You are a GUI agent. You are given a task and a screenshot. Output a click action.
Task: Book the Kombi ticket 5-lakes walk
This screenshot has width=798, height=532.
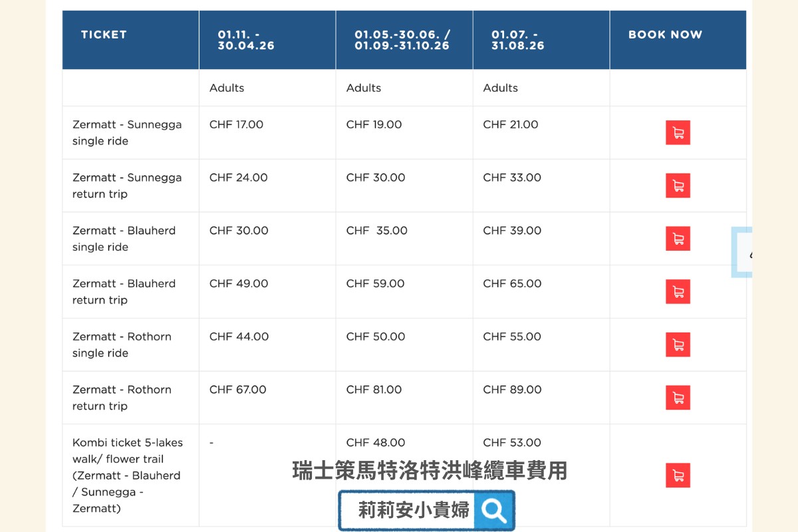[678, 475]
